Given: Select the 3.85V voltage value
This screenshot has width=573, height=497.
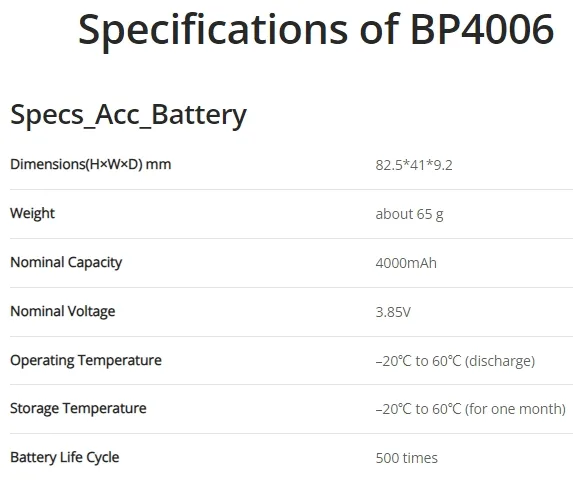Looking at the screenshot, I should click(x=393, y=312).
